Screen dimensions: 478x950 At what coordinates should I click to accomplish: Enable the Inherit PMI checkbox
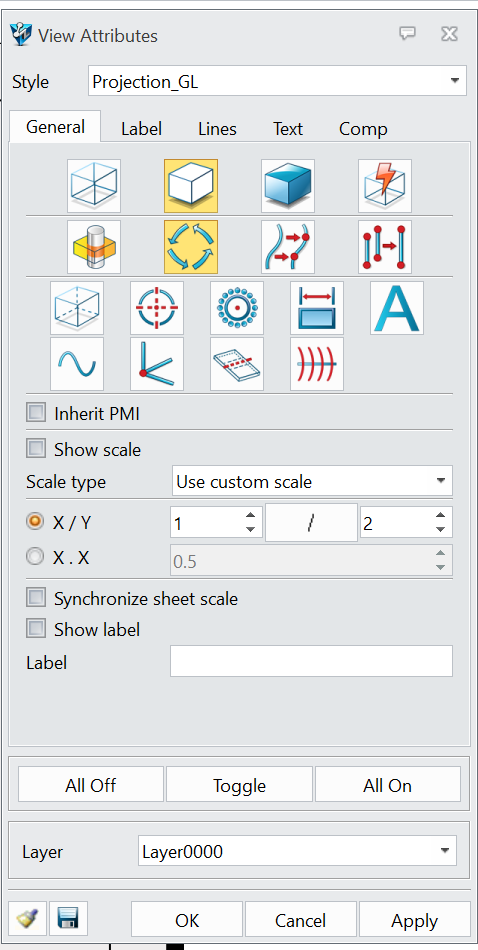pyautogui.click(x=36, y=414)
